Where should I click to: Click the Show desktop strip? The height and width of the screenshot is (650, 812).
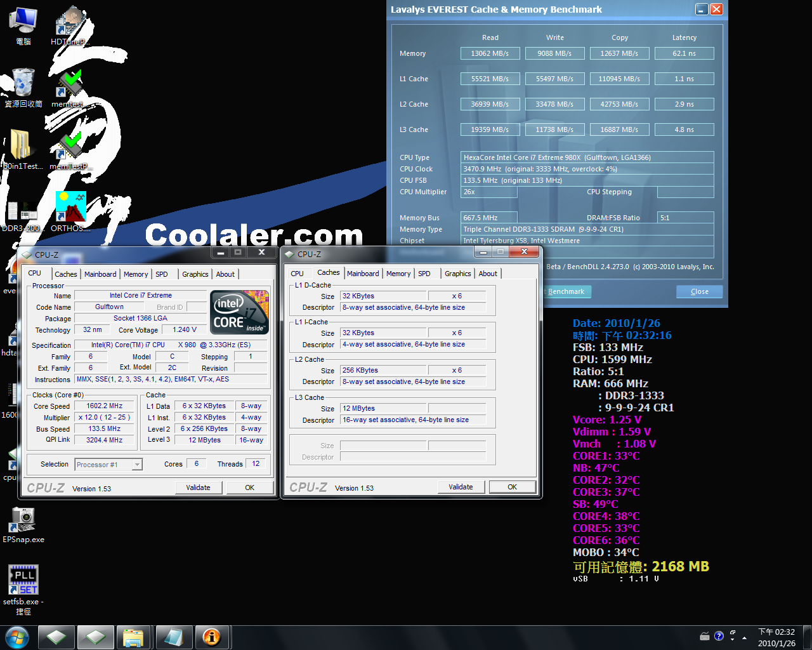(808, 637)
